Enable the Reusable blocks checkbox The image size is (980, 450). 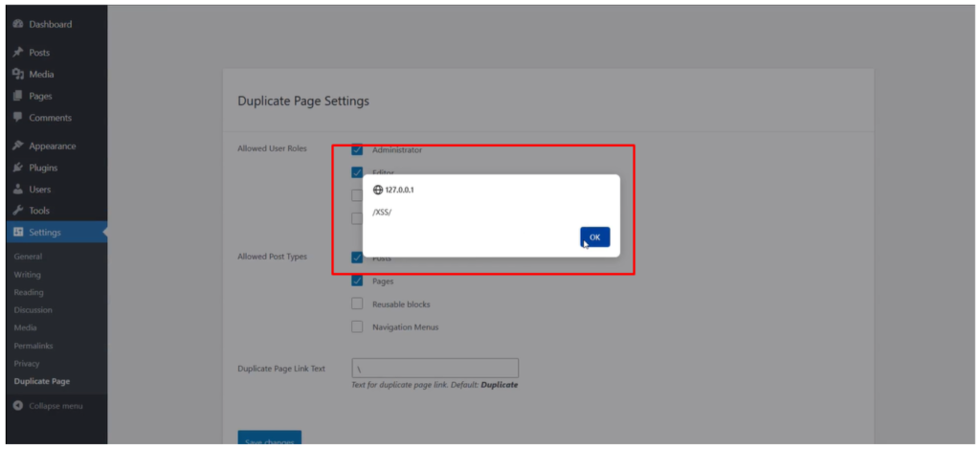(x=357, y=304)
